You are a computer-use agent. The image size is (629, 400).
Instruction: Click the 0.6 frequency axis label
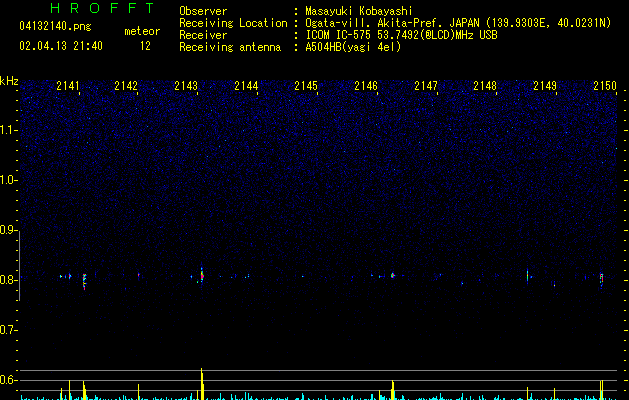[9, 380]
